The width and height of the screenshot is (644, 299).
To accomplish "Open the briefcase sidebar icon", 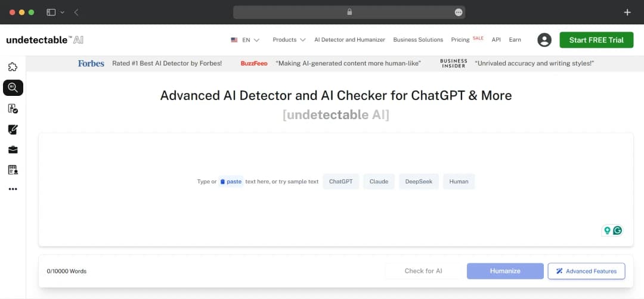I will [13, 149].
